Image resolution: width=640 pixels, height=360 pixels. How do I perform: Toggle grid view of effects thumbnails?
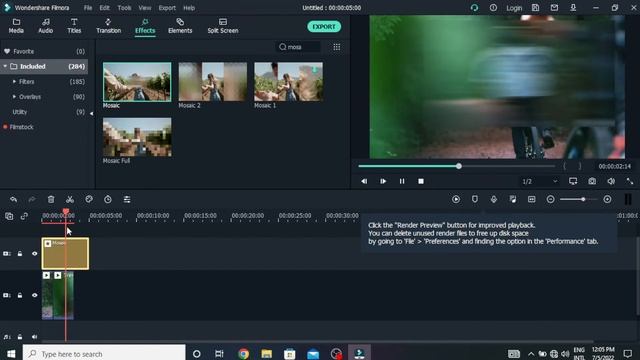[x=336, y=47]
